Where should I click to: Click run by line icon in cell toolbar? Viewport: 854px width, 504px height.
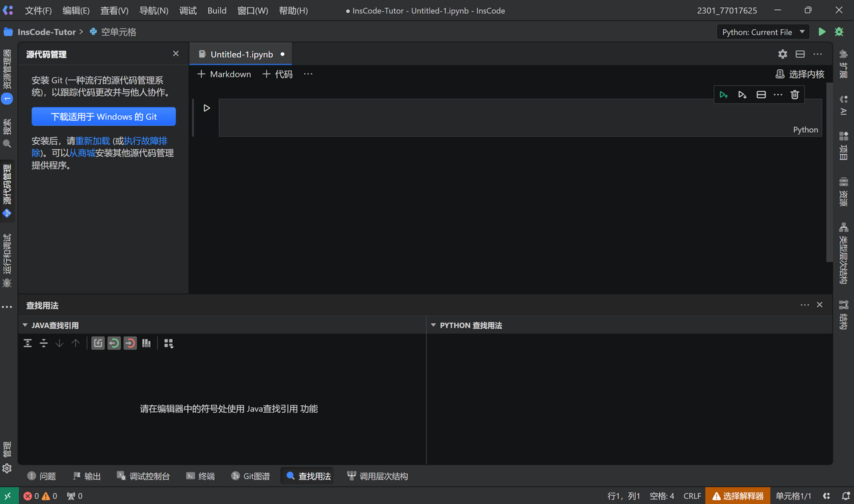coord(742,95)
